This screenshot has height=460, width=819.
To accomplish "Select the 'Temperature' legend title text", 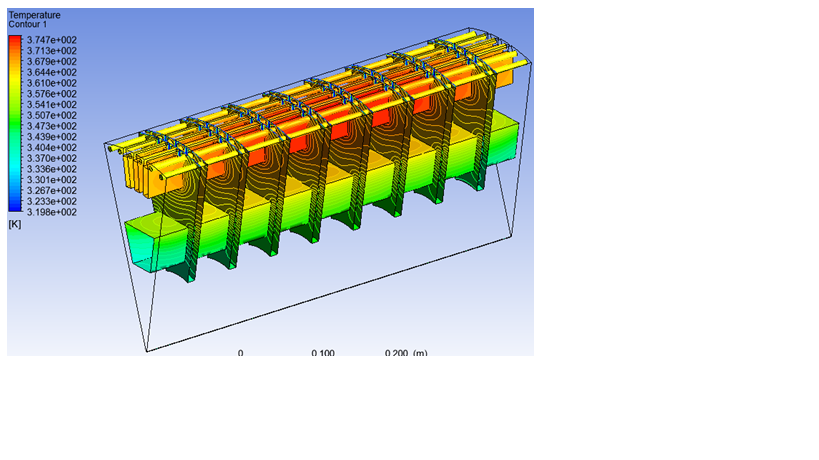I will pos(34,16).
